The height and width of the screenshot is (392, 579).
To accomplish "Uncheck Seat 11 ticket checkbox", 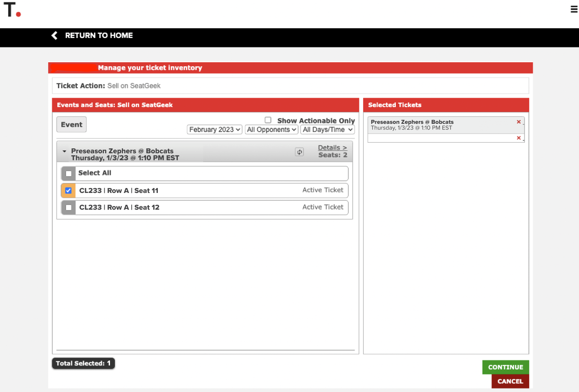I will [69, 190].
